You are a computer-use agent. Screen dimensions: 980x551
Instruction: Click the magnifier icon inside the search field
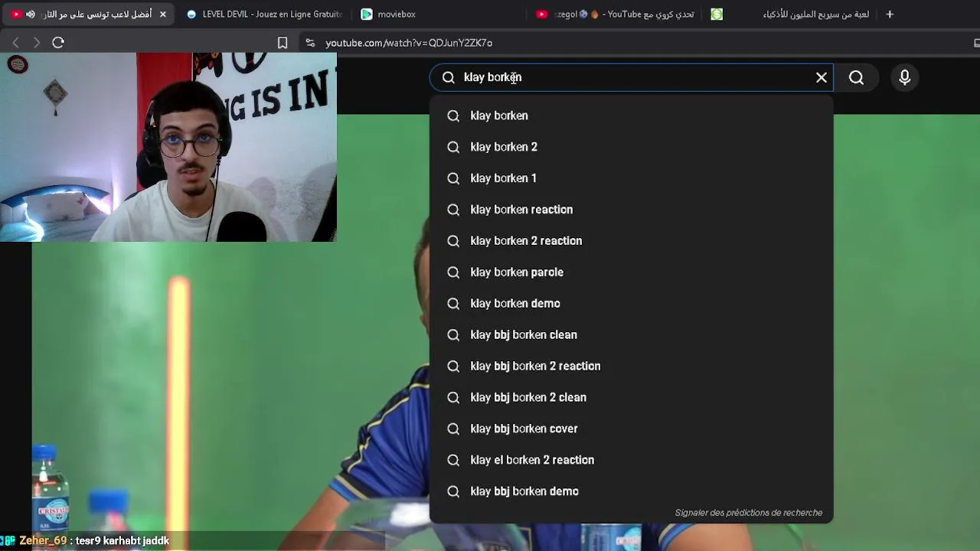449,77
